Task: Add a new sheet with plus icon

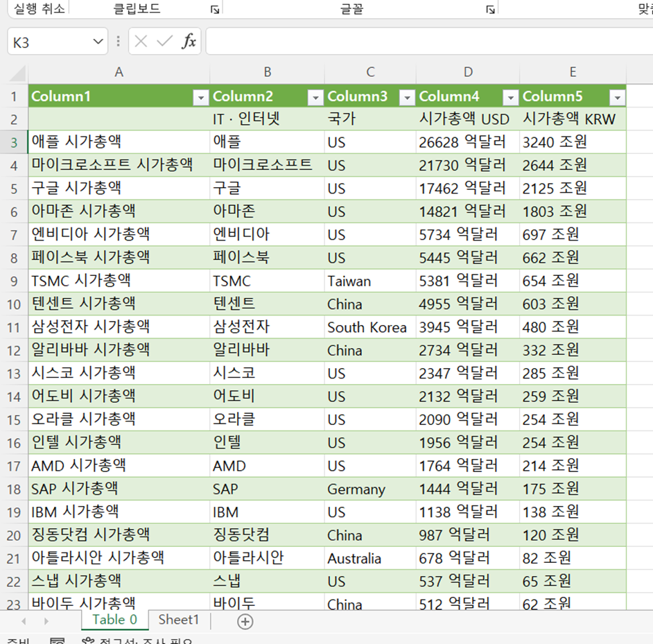Action: (245, 622)
